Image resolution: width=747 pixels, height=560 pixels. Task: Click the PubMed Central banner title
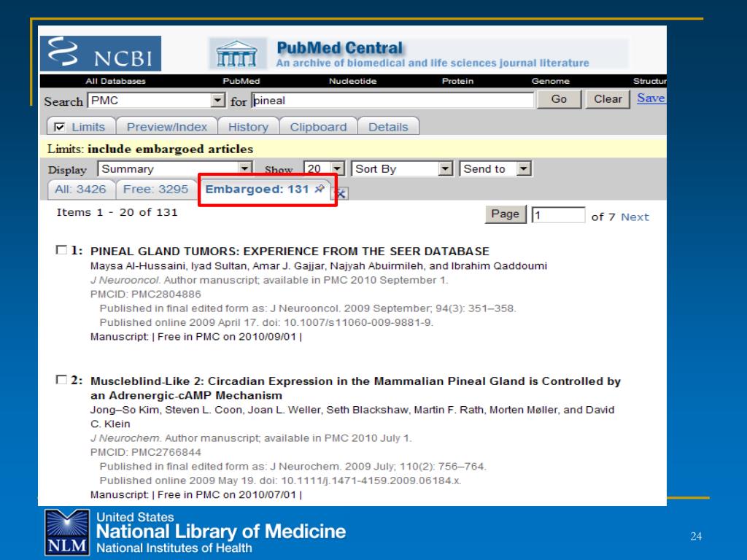pos(340,48)
